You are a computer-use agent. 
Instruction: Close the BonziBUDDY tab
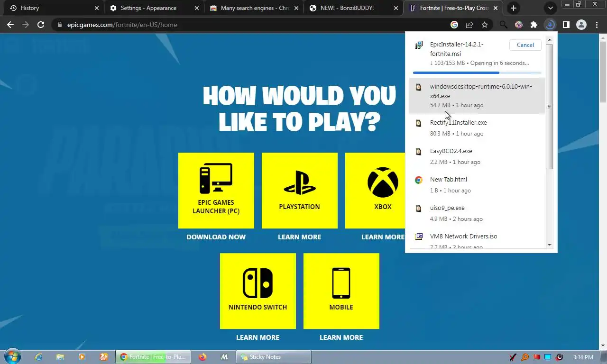pyautogui.click(x=395, y=8)
